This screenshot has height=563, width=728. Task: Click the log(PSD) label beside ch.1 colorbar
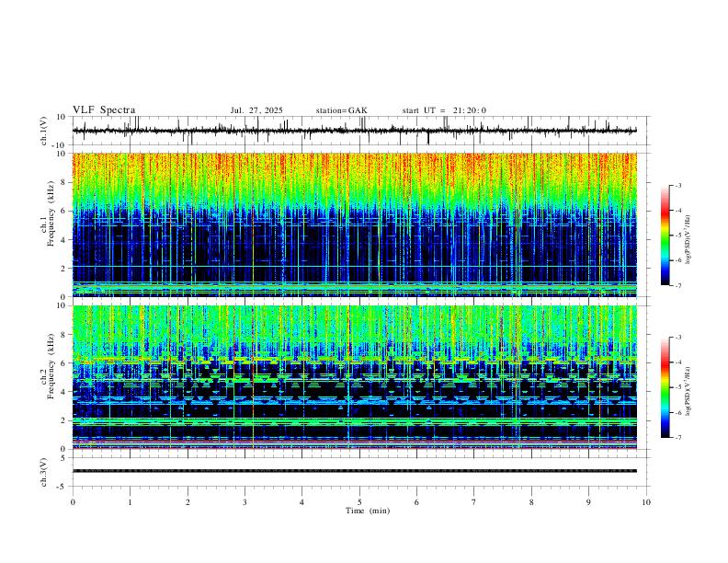click(x=688, y=240)
